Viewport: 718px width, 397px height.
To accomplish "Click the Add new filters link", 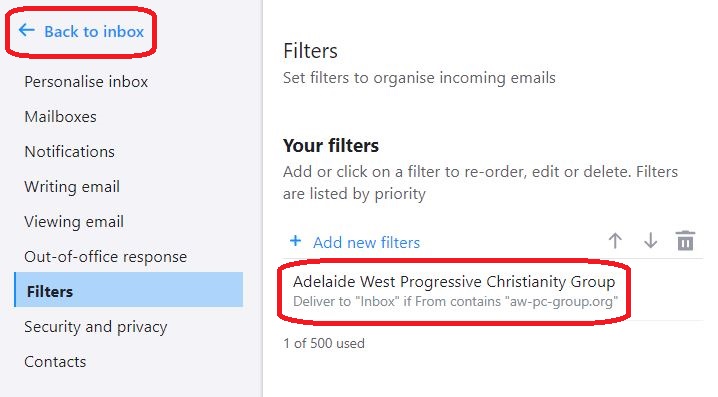I will tap(366, 242).
